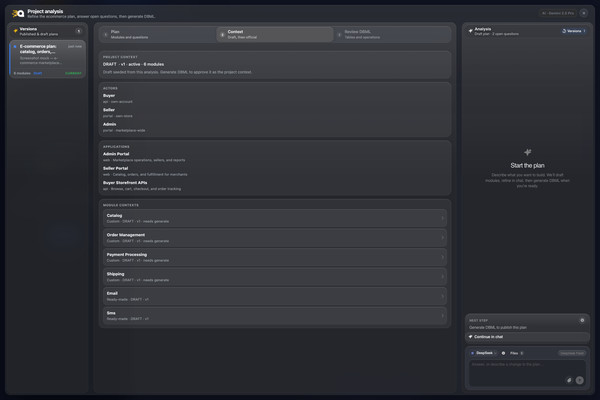Expand the Email module context row
600x400 pixels.
[274, 296]
